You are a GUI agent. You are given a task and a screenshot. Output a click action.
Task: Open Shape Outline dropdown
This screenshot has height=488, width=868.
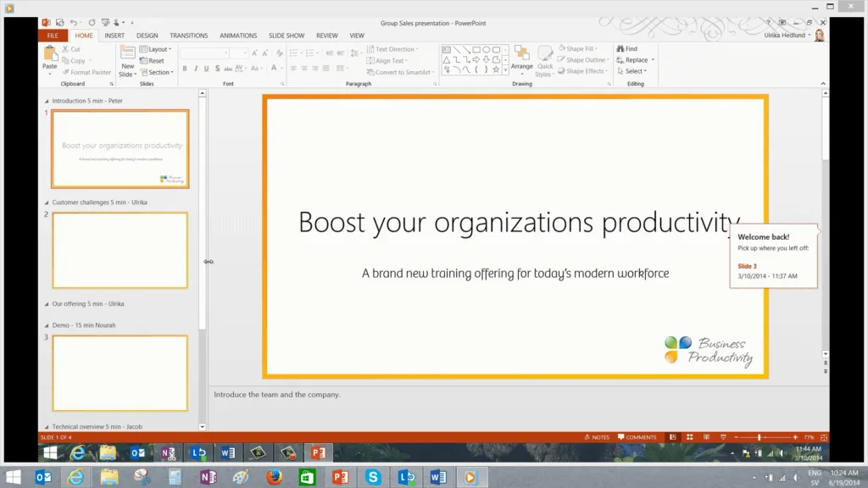(583, 60)
